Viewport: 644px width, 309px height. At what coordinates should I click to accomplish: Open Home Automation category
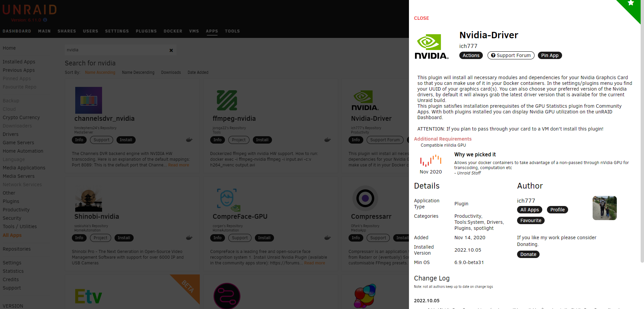point(23,151)
